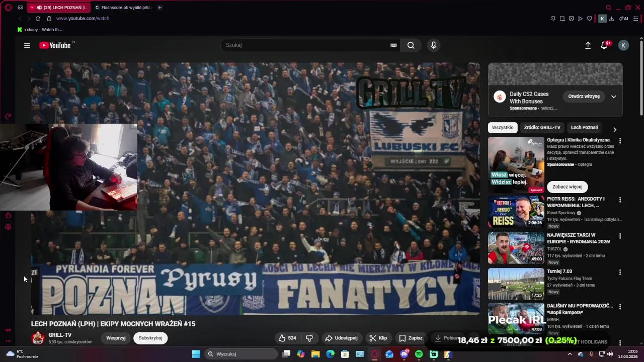Open File Explorer from the taskbar
644x362 pixels.
click(x=315, y=354)
